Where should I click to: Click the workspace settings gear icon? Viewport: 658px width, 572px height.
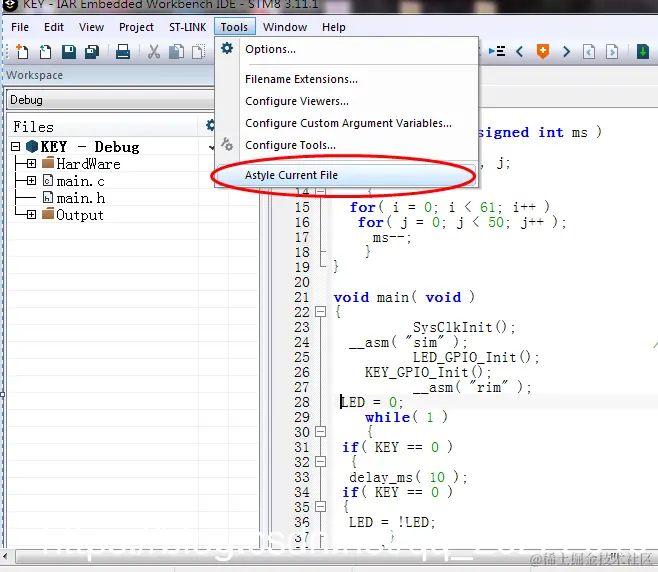point(210,125)
